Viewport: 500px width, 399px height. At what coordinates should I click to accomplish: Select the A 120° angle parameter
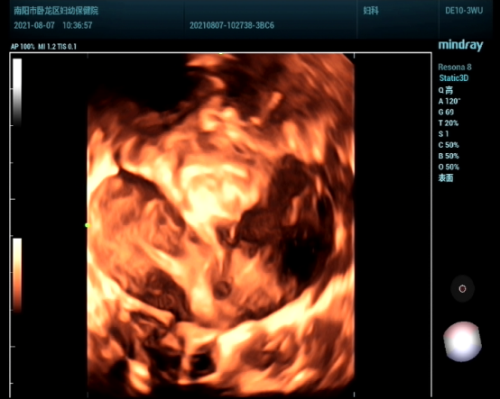[449, 101]
